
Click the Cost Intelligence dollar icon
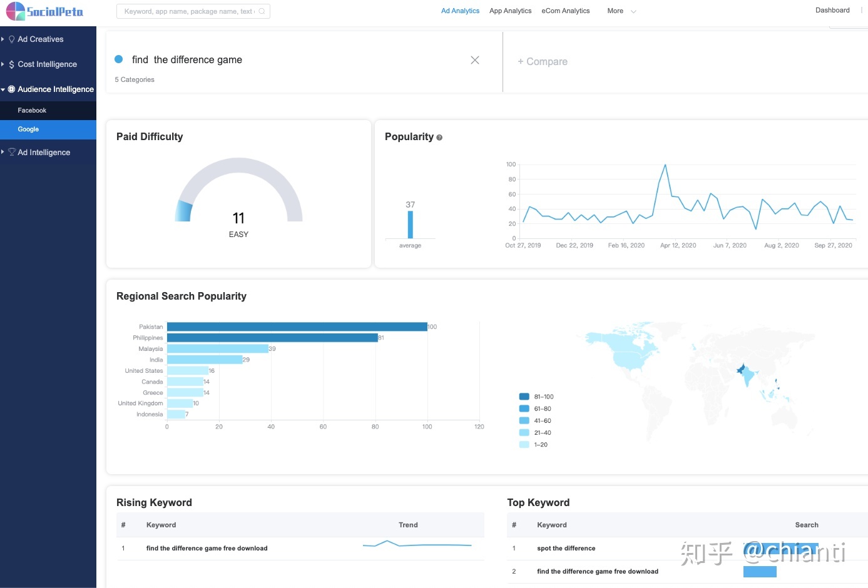point(11,64)
